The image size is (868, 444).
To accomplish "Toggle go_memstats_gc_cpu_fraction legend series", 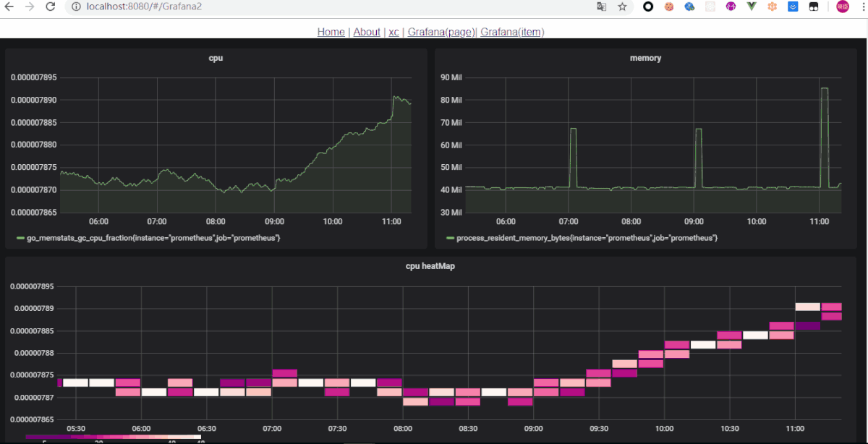I will point(153,238).
